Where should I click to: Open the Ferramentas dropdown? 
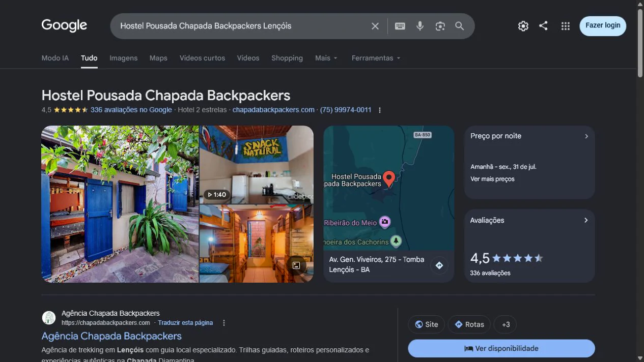click(x=376, y=58)
